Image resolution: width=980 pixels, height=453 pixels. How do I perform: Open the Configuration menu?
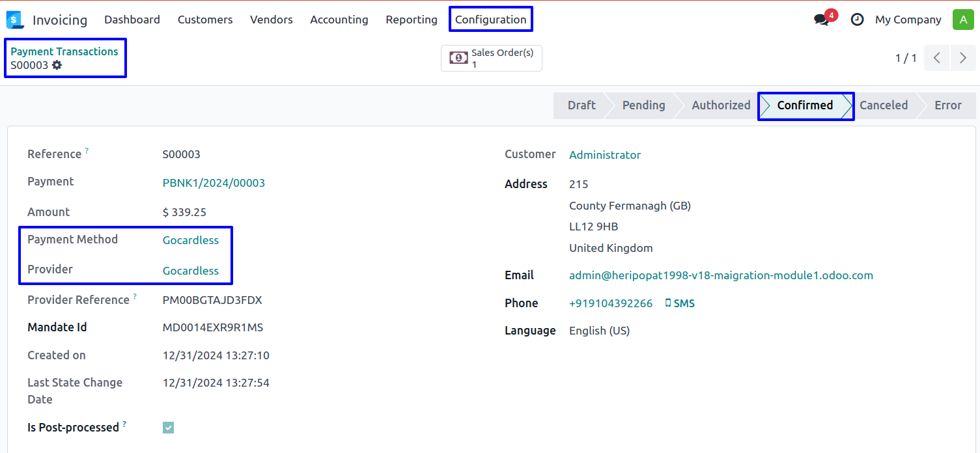point(490,20)
